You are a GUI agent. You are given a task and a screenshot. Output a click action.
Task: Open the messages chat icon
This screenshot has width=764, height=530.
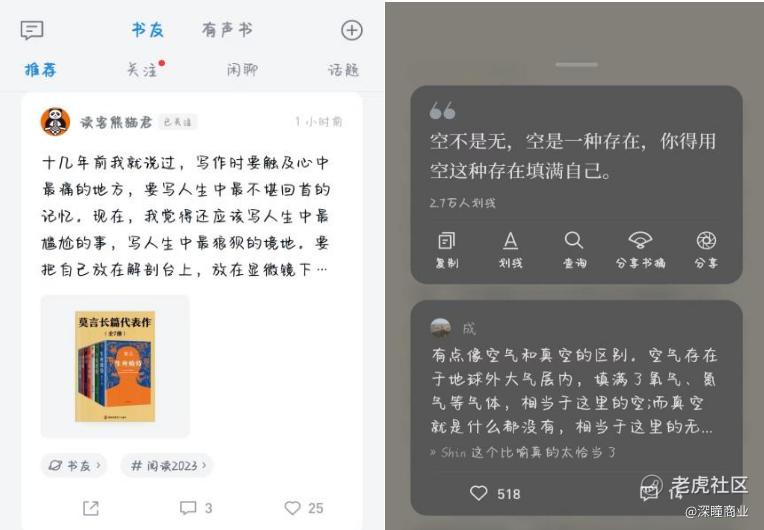pos(32,30)
